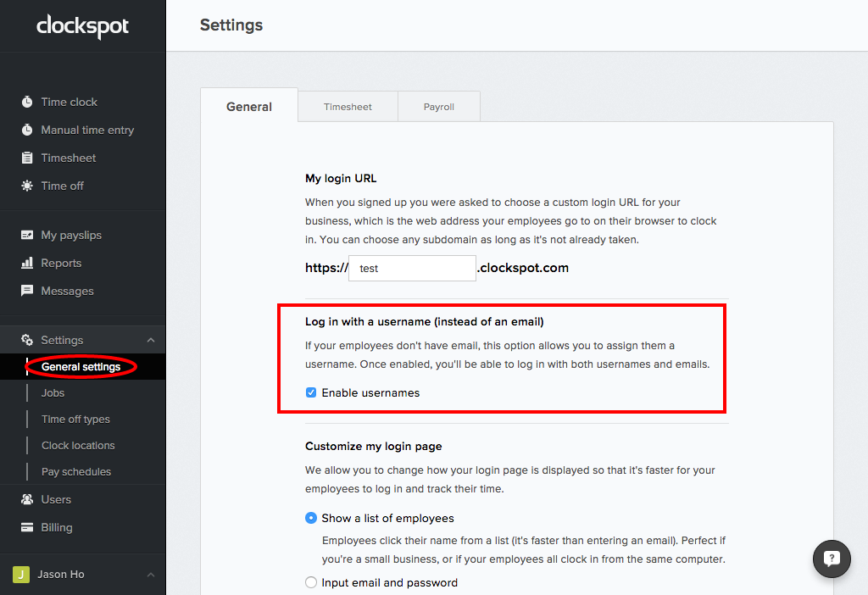Open the Billing page
This screenshot has height=595, width=868.
click(x=57, y=527)
